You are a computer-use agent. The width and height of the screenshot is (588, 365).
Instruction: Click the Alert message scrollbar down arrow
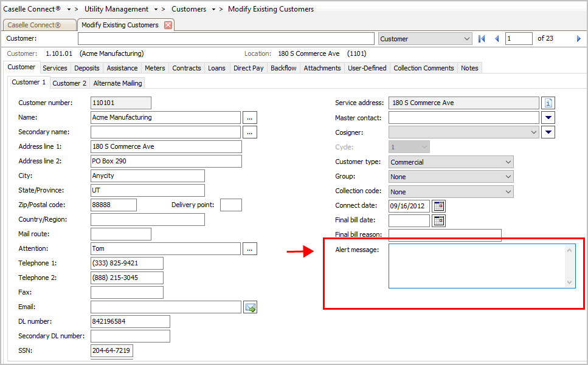570,282
